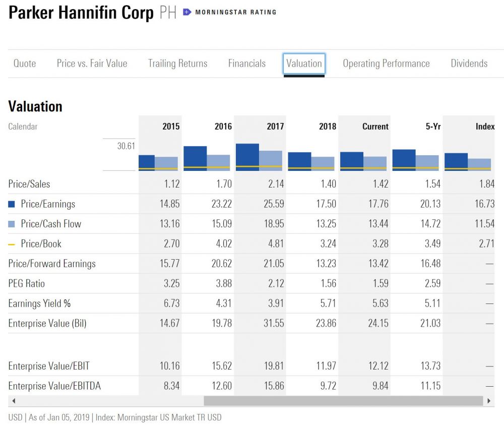This screenshot has height=425, width=504.
Task: Click the Valuation tab
Action: pos(304,64)
